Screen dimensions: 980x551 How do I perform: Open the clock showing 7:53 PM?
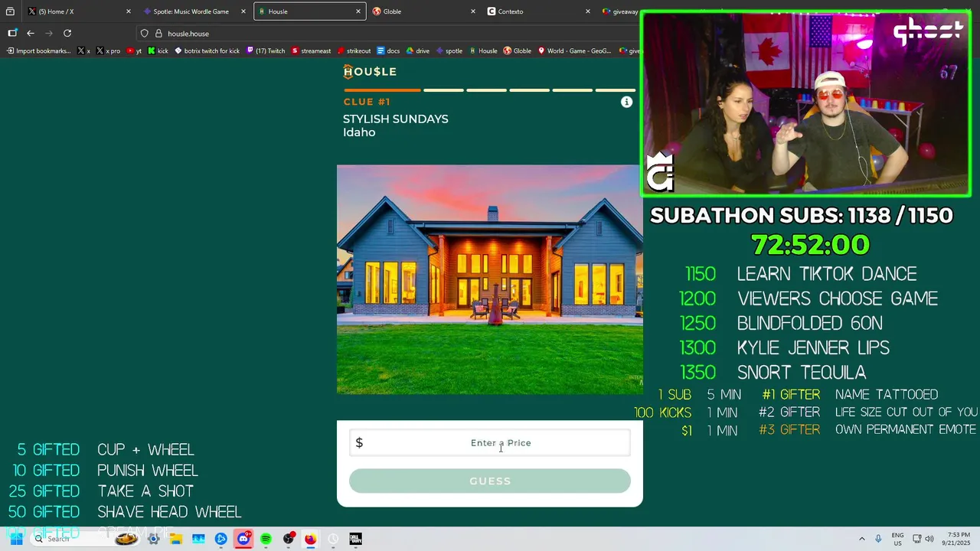point(957,539)
